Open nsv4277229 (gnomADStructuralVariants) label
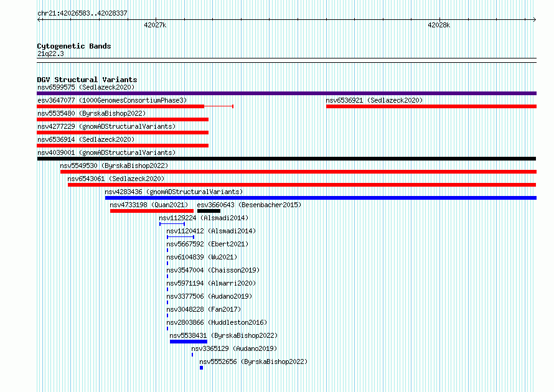The height and width of the screenshot is (392, 554). pos(106,126)
